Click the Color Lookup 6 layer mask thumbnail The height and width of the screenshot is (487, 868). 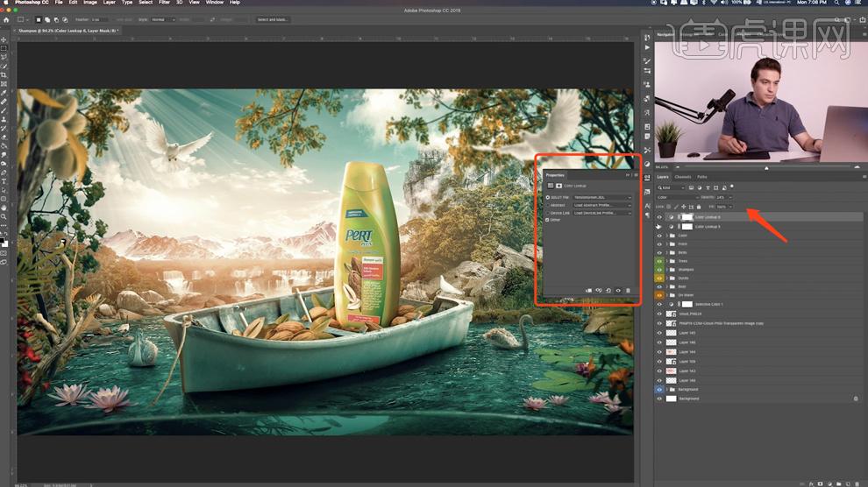coord(687,217)
